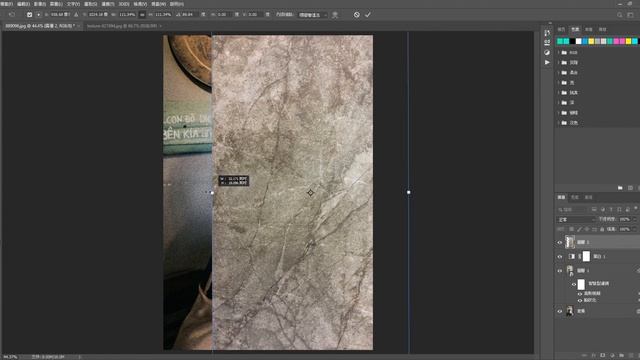Screen dimensions: 640x360
Task: Hide the adjustment layer with white mask
Action: pyautogui.click(x=560, y=256)
